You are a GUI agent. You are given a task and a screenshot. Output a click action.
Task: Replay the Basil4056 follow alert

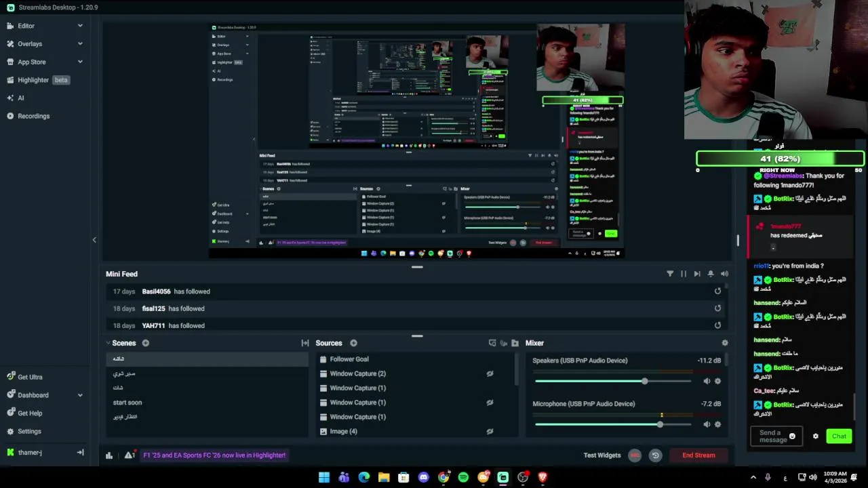tap(717, 291)
